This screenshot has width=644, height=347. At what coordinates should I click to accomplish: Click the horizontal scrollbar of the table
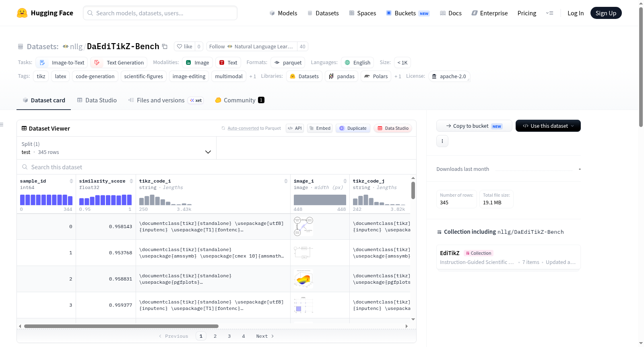[x=121, y=326]
